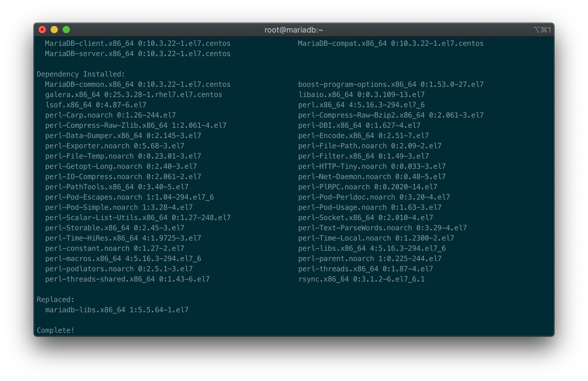The height and width of the screenshot is (381, 588).
Task: Minimize the terminal with the yellow button
Action: coord(54,30)
